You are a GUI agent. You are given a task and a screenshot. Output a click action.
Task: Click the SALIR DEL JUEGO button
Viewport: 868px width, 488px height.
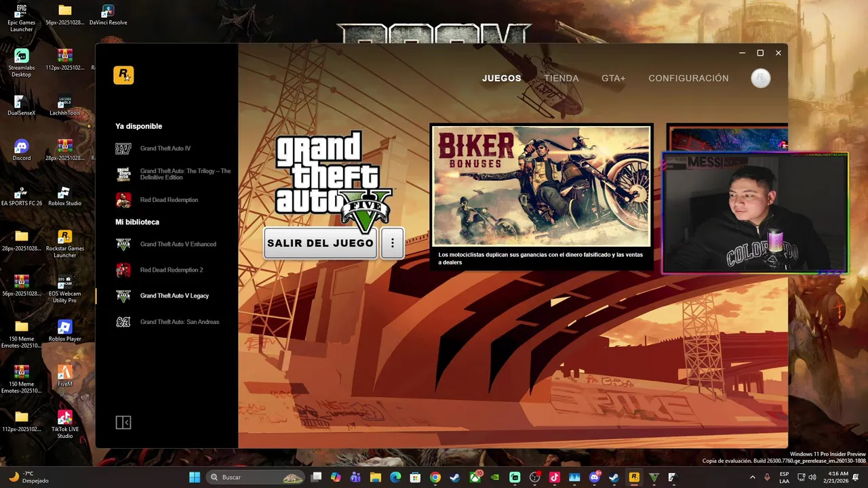point(320,243)
